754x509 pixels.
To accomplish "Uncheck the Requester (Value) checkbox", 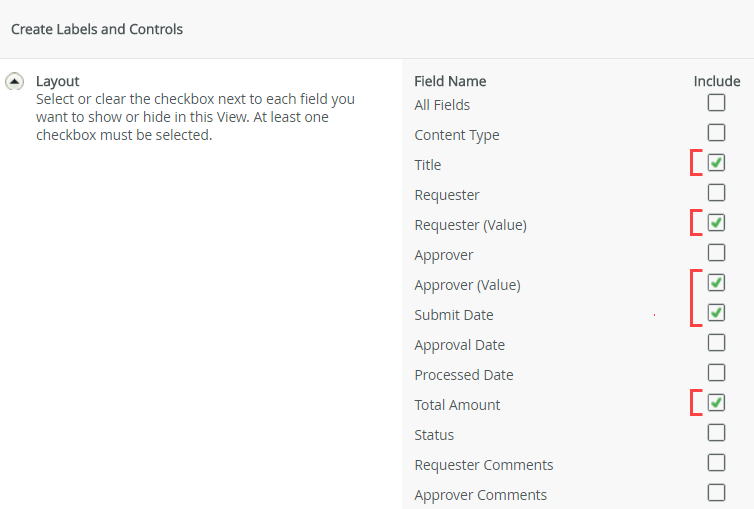I will tap(716, 222).
